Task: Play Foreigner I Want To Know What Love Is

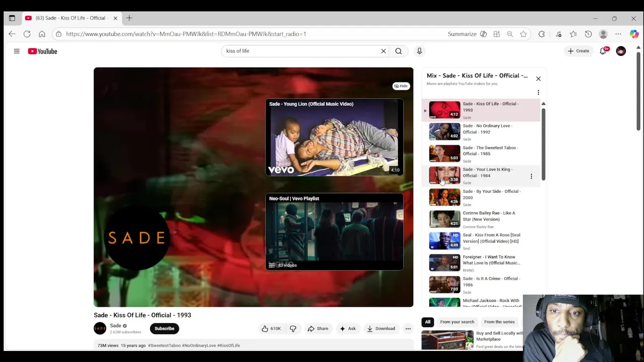Action: click(x=480, y=263)
